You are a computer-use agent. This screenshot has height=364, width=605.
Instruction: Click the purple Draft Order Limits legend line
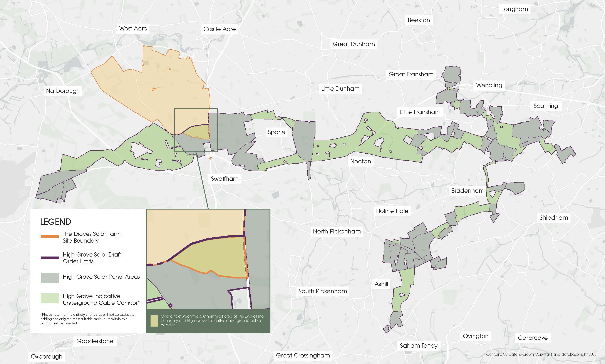[50, 258]
